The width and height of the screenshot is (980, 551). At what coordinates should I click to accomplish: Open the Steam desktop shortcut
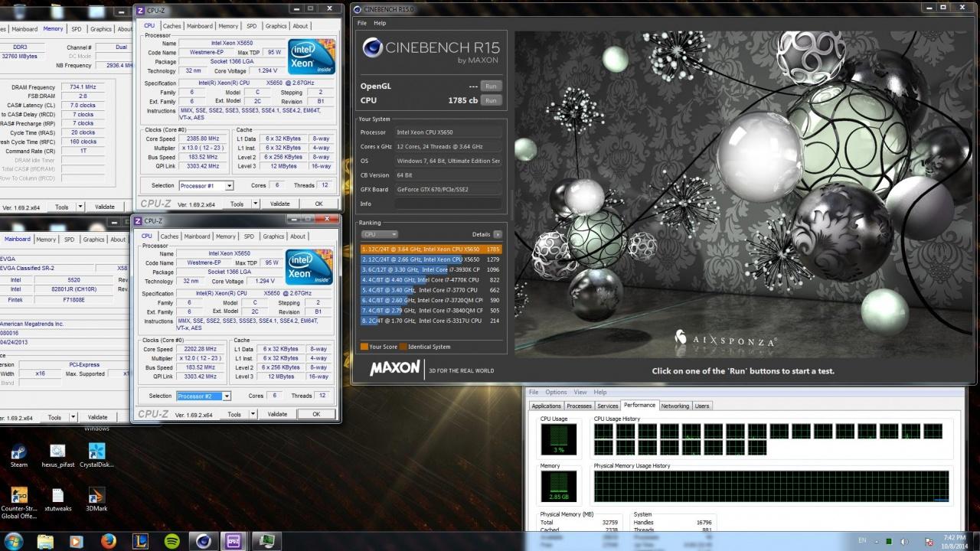coord(18,452)
